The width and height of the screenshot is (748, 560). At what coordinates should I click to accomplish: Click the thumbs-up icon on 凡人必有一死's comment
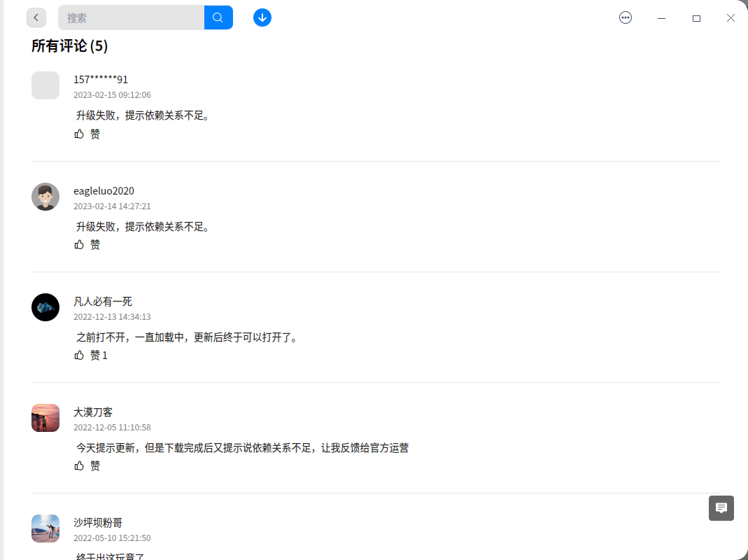click(x=79, y=355)
